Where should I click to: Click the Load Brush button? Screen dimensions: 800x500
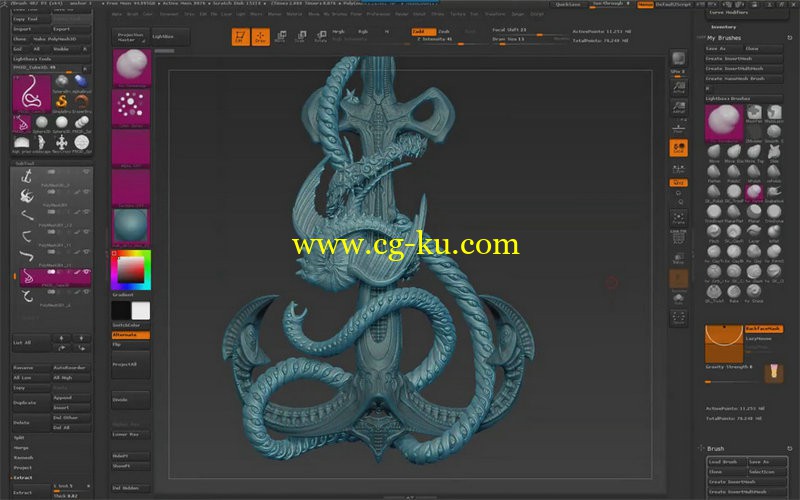726,462
